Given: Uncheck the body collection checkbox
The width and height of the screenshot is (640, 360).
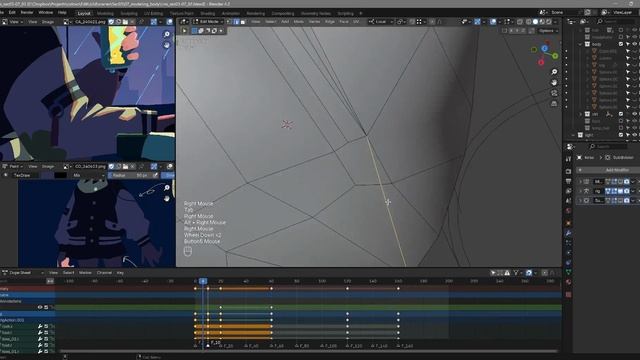Looking at the screenshot, I should pos(621,44).
